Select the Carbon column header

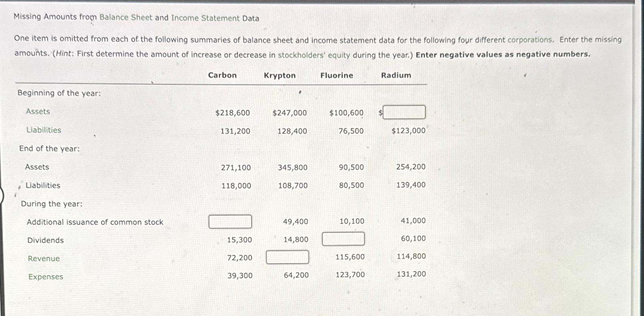tap(222, 75)
